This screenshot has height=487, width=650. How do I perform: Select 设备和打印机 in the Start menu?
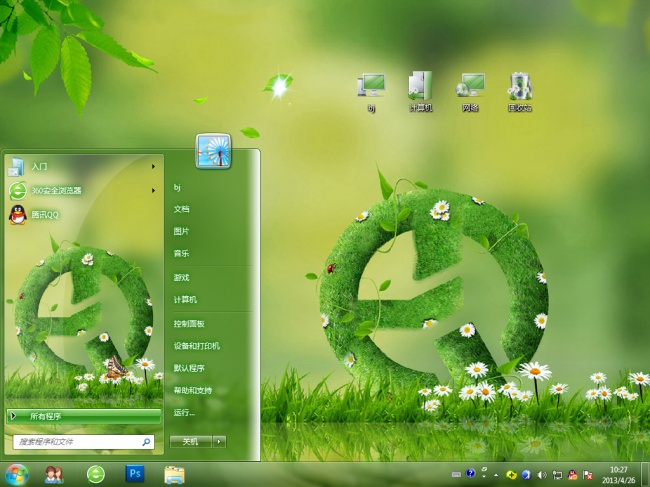196,346
